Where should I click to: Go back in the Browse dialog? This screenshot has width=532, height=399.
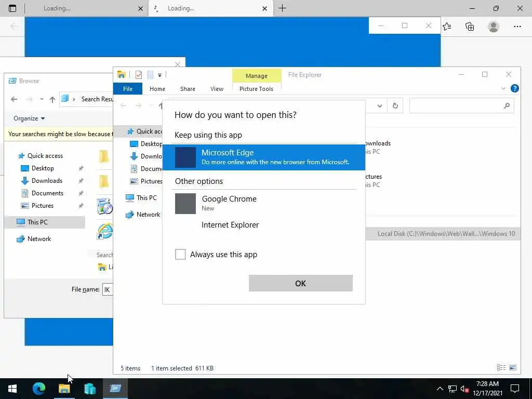coord(14,99)
